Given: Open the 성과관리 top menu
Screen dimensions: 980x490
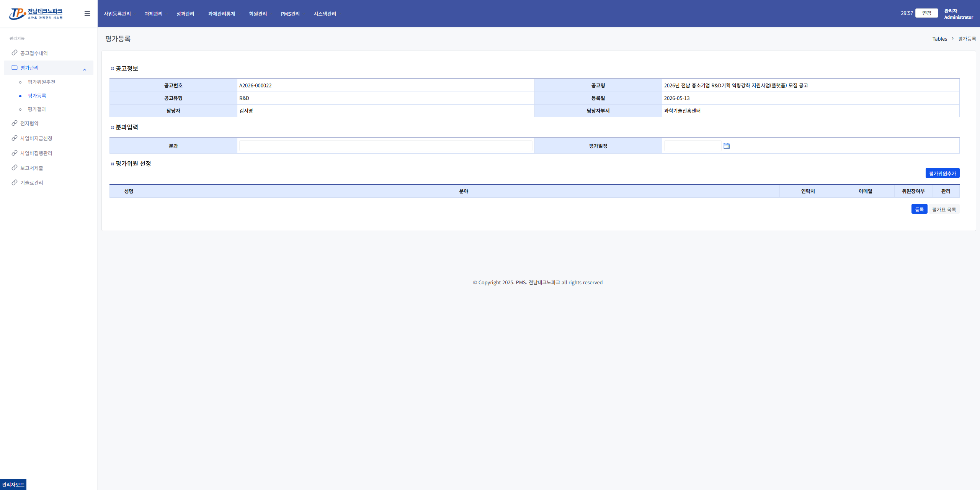Looking at the screenshot, I should pos(185,14).
